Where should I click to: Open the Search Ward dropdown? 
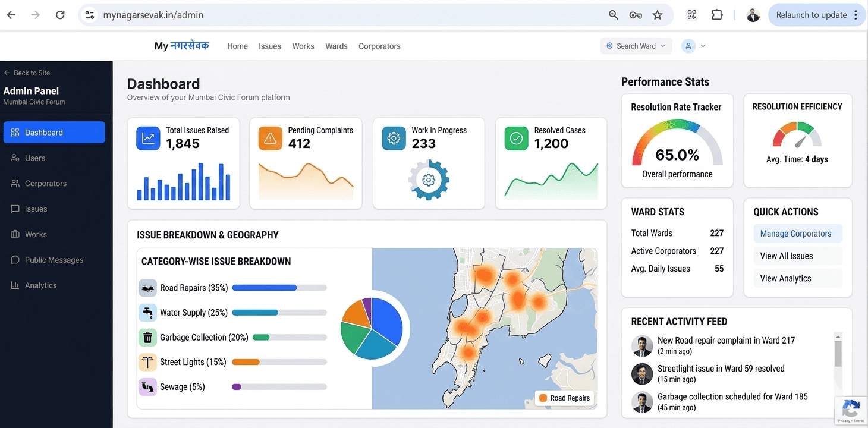click(x=636, y=46)
